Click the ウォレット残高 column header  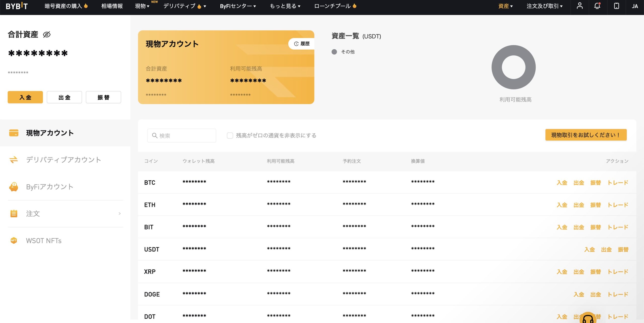click(198, 161)
